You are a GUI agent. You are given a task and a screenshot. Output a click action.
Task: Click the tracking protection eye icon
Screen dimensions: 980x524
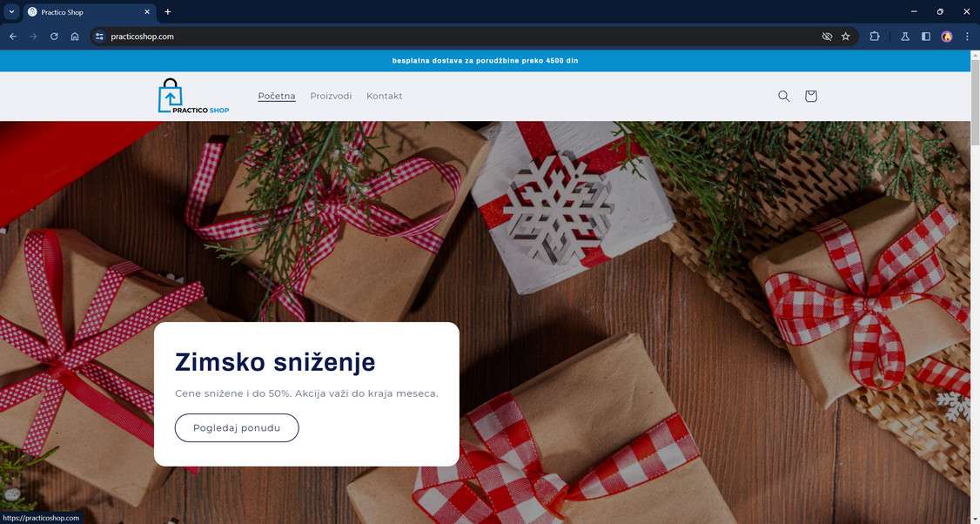tap(827, 37)
